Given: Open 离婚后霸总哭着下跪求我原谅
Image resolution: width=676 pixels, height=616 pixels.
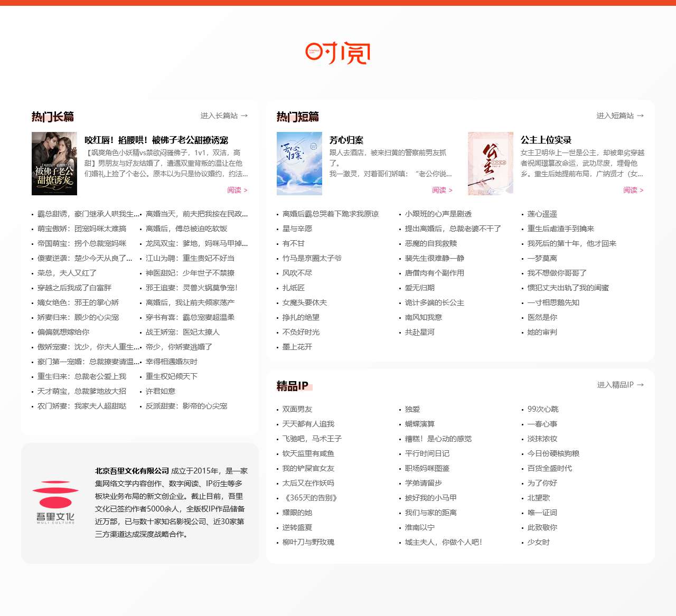Looking at the screenshot, I should 331,214.
